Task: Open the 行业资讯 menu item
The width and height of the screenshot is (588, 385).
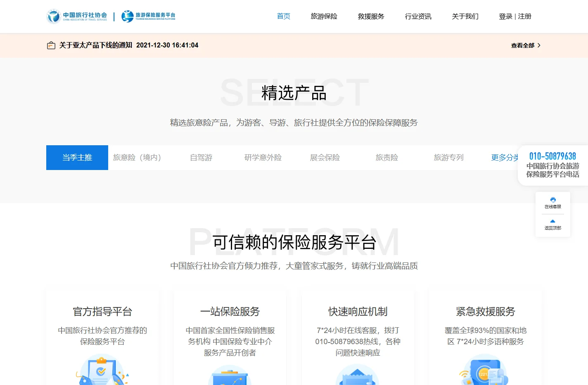Action: 418,17
